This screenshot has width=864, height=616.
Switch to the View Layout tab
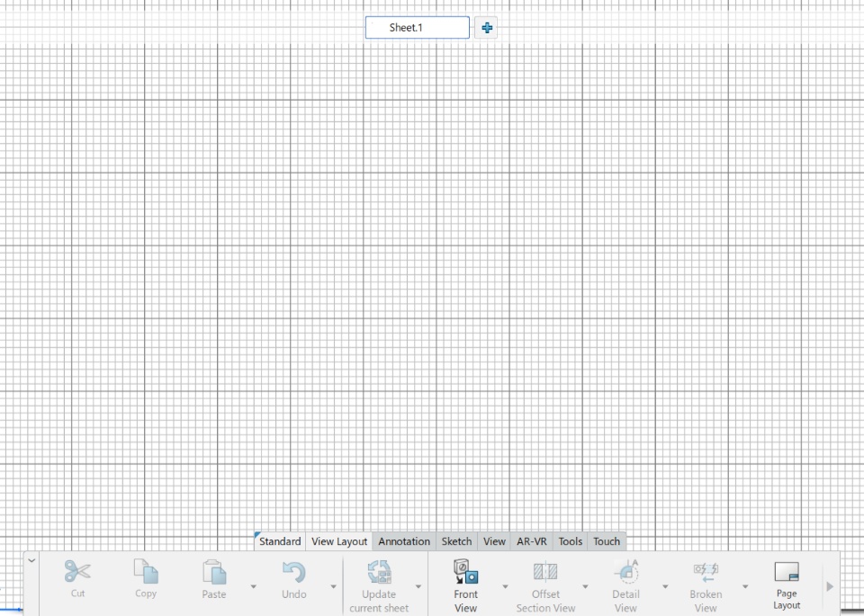pyautogui.click(x=339, y=541)
